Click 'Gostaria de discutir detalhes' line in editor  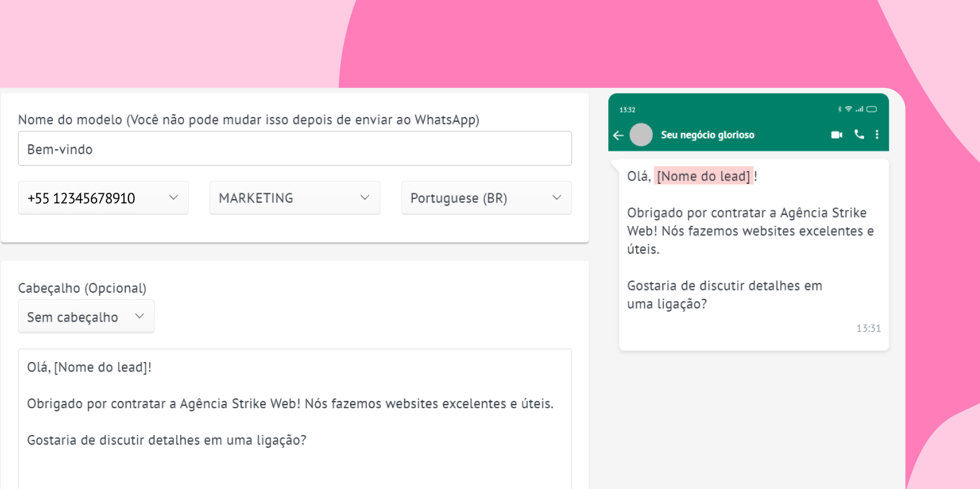point(166,440)
